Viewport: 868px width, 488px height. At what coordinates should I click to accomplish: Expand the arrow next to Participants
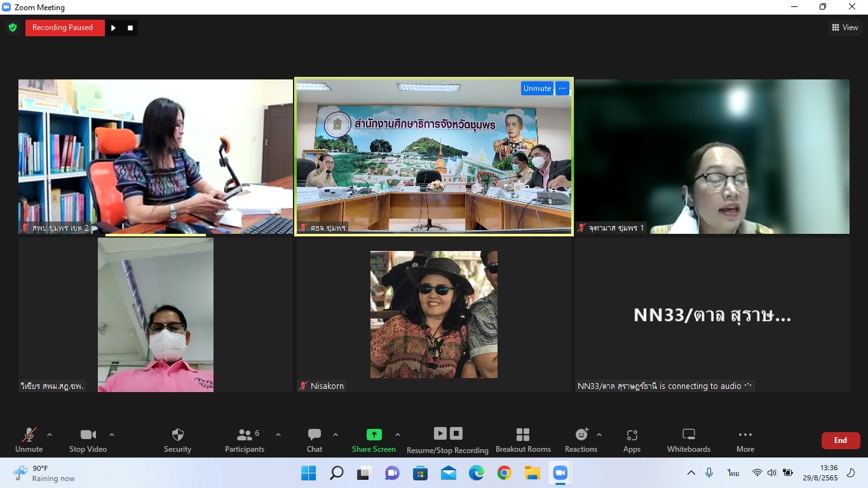point(278,435)
